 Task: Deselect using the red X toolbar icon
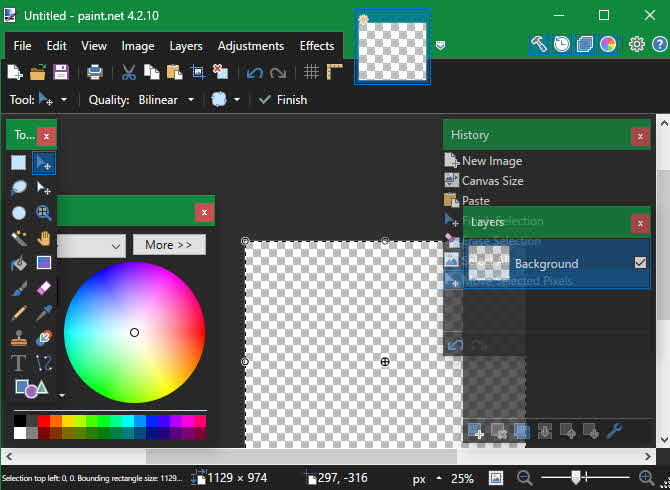point(220,72)
